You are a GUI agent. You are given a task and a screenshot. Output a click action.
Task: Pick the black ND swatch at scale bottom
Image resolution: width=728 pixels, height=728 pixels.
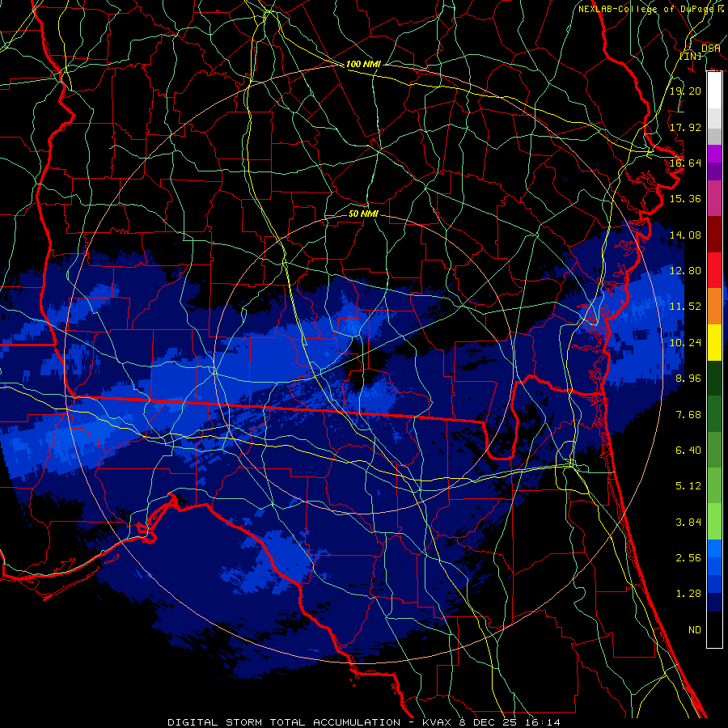[714, 629]
